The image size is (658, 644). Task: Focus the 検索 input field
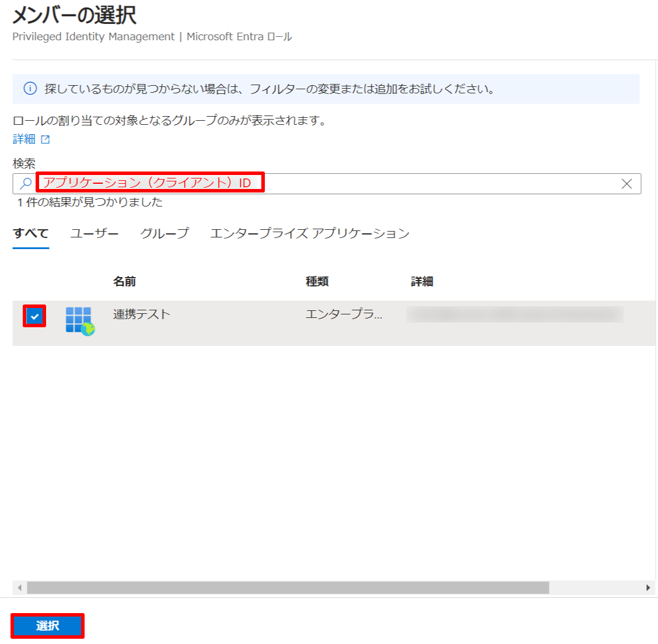pos(327,184)
